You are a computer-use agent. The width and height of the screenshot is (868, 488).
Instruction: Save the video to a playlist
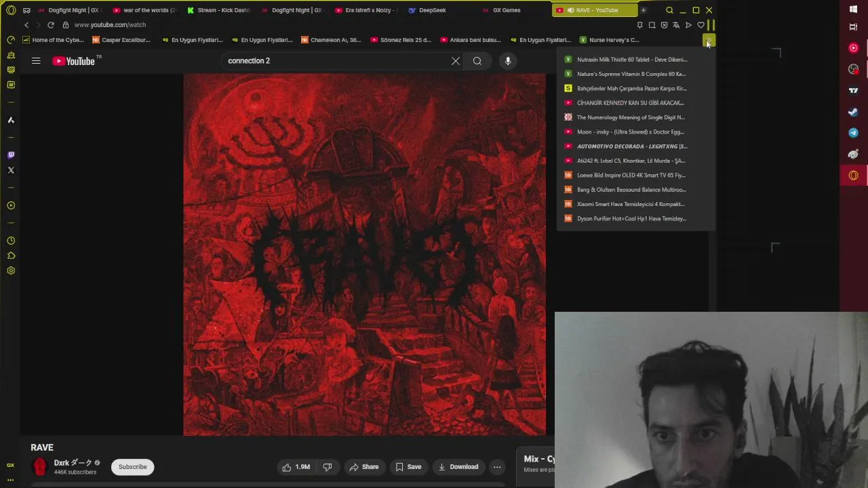click(408, 467)
